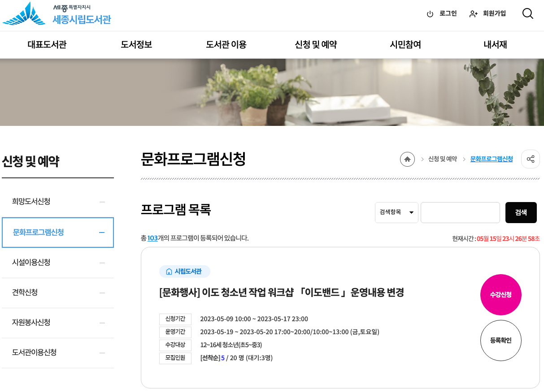544x392 pixels.
Task: Expand the 시설이용신청 sidebar item
Action: pyautogui.click(x=58, y=263)
